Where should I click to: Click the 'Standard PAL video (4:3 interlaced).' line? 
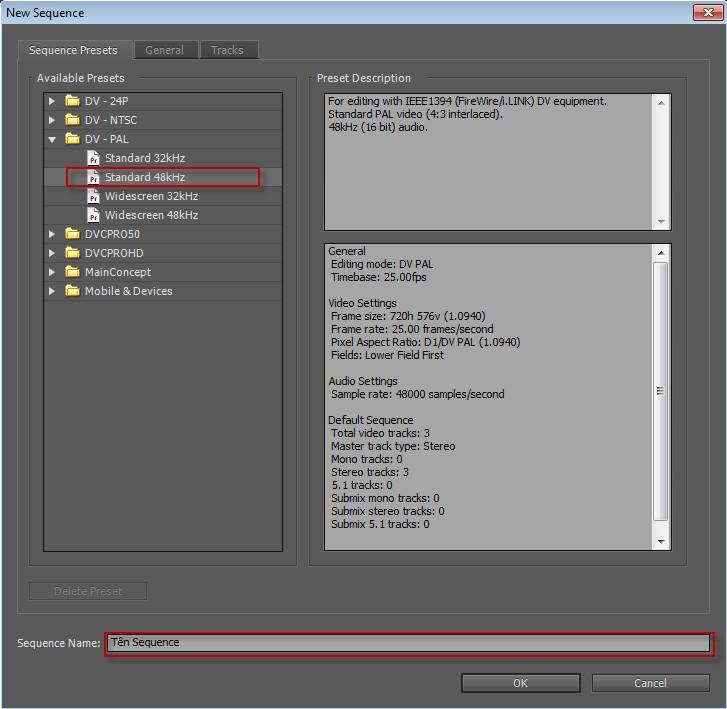(415, 114)
